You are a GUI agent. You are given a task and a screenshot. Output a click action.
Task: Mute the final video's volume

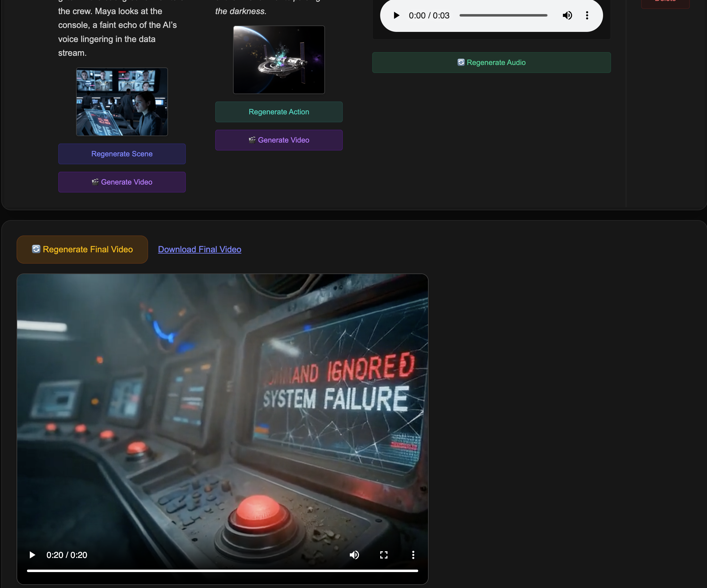click(x=354, y=555)
